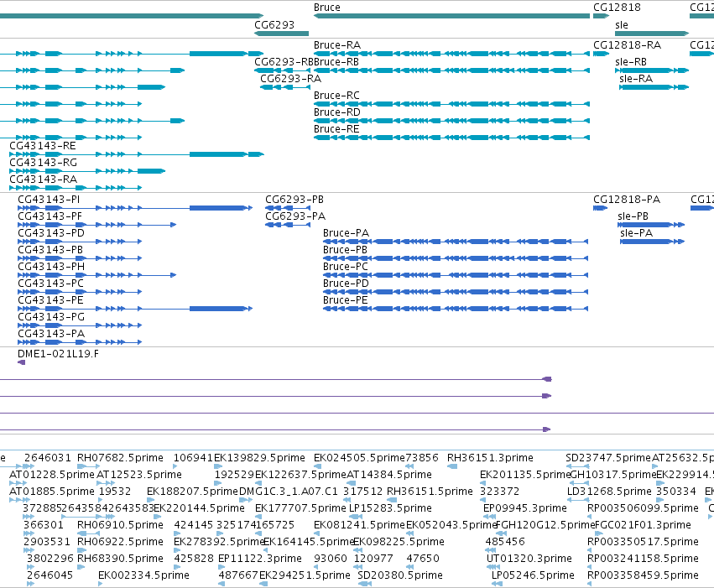Select the 'AT01228.5prime' EST label
Screen dimensions: 714x588
click(51, 474)
